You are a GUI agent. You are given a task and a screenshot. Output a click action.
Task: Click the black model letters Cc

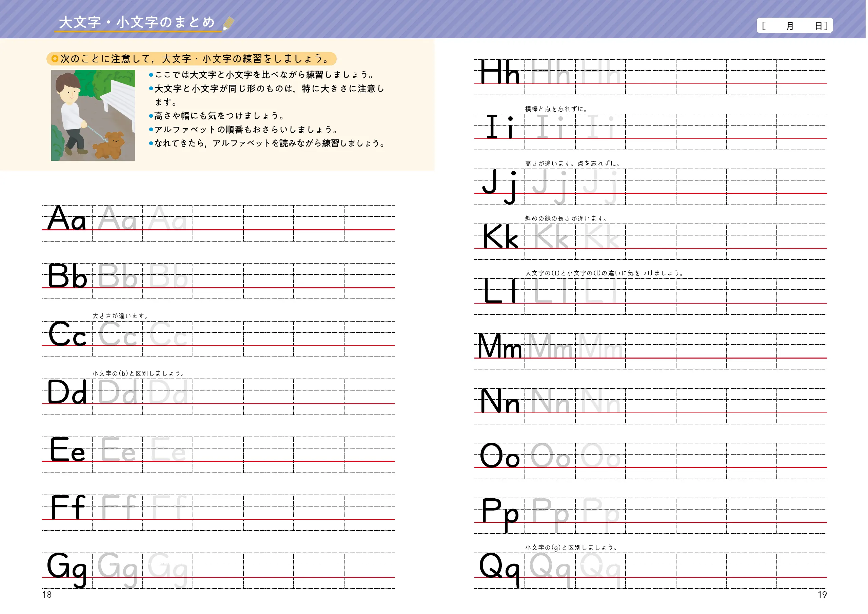click(68, 334)
